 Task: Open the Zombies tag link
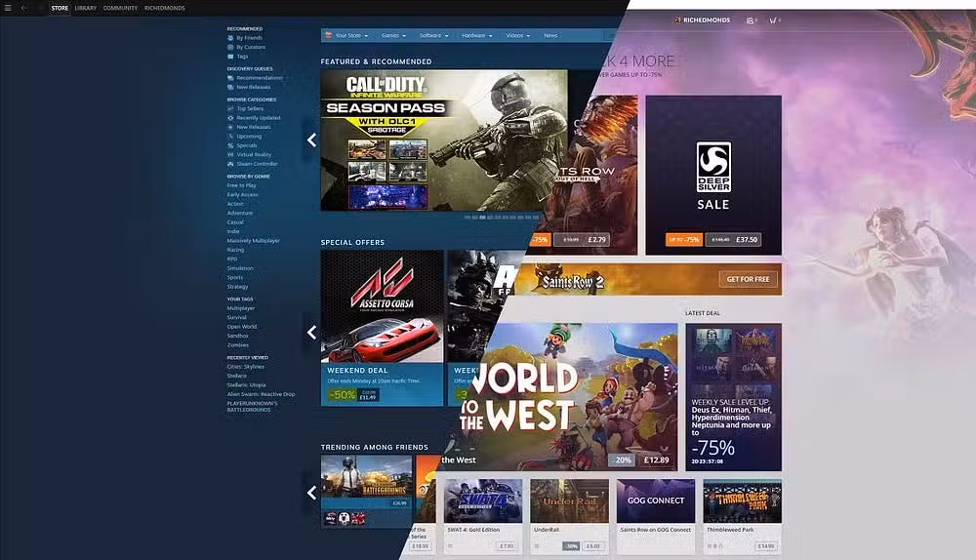click(238, 345)
